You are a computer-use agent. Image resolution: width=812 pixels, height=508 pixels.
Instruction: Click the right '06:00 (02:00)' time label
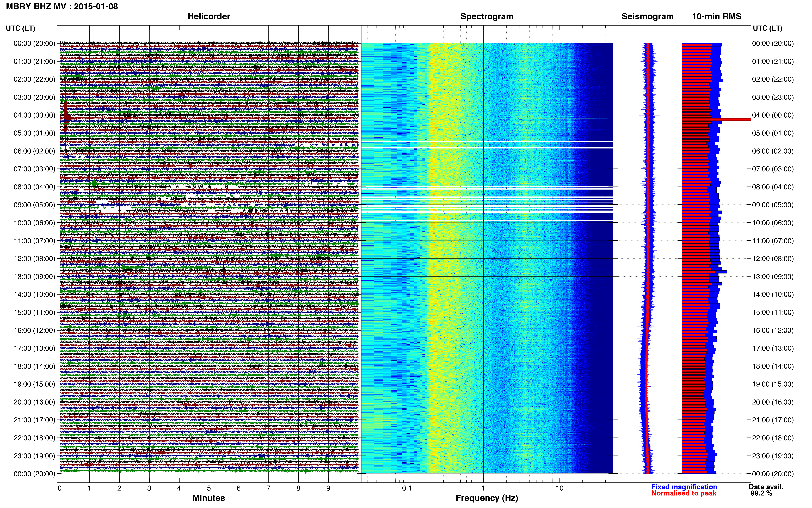773,151
